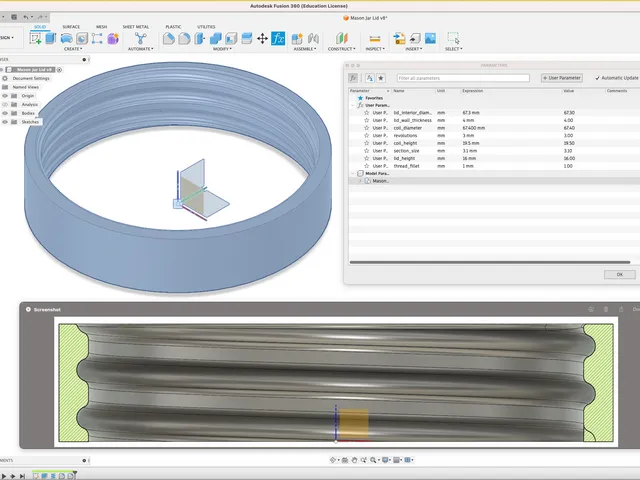Viewport: 640px width, 480px height.
Task: Select the Offset Face tool icon
Action: [247, 38]
